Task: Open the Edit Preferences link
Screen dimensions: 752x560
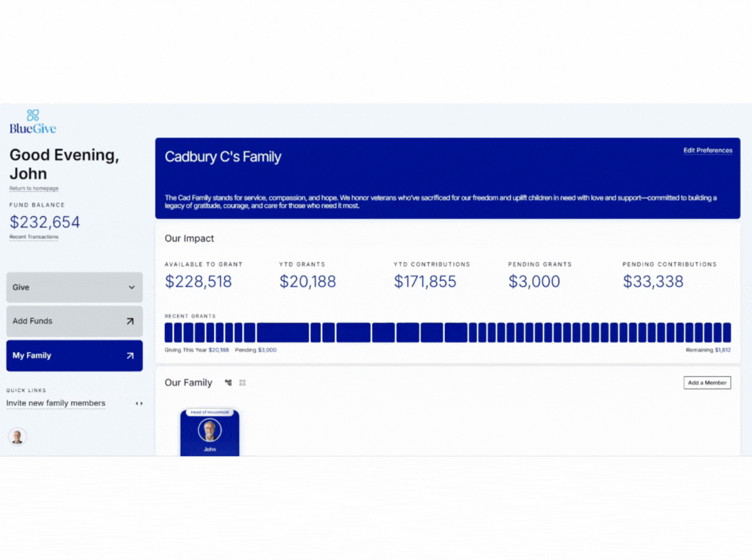Action: click(x=707, y=151)
